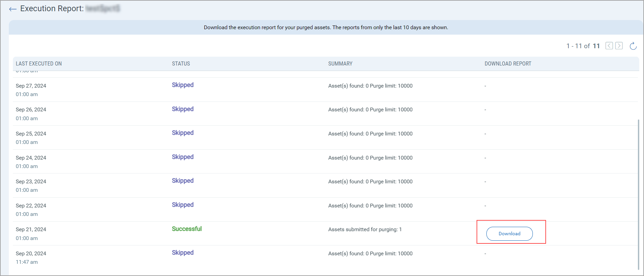The height and width of the screenshot is (276, 644).
Task: Click the vertical scrollbar of the table
Action: click(638, 194)
